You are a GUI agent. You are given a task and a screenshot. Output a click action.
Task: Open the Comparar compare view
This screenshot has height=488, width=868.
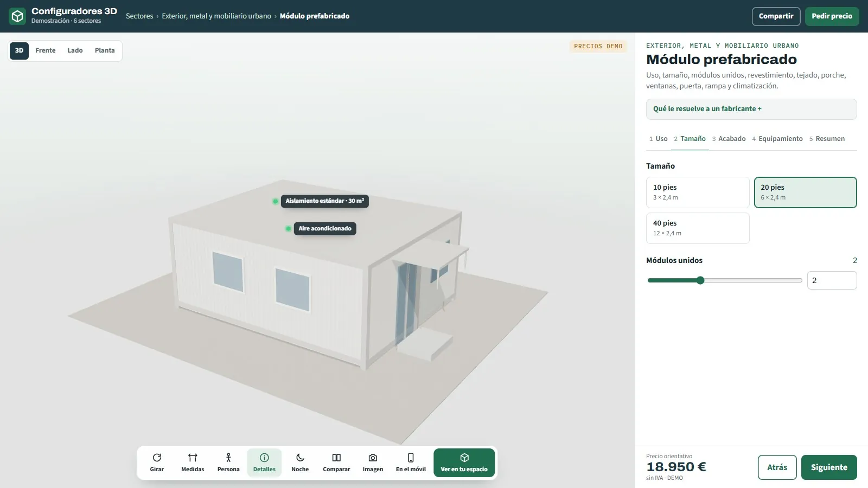[336, 463]
